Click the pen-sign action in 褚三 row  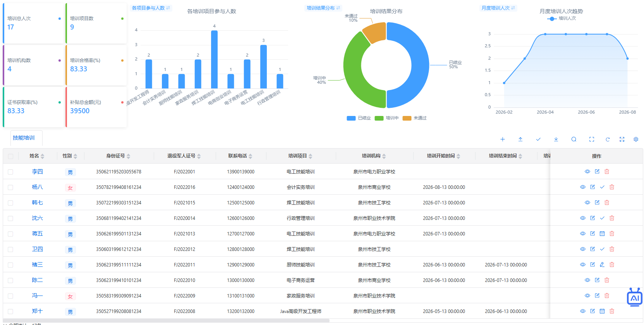[x=602, y=264]
